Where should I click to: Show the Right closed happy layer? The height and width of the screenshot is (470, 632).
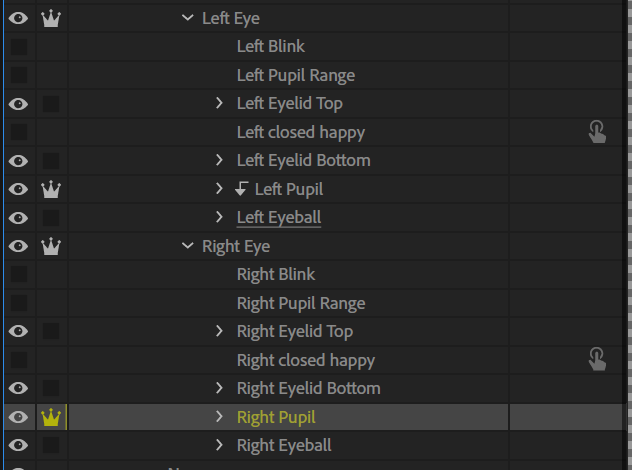[x=19, y=360]
